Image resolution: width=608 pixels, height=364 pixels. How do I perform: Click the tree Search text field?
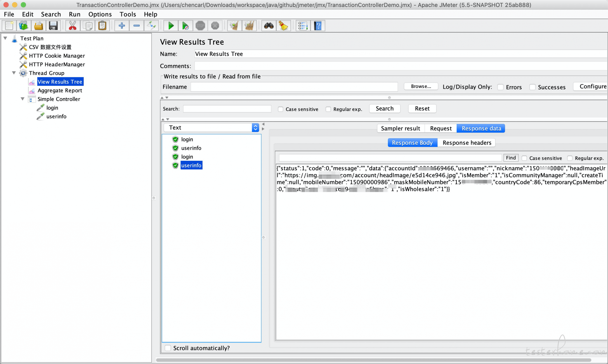click(227, 109)
